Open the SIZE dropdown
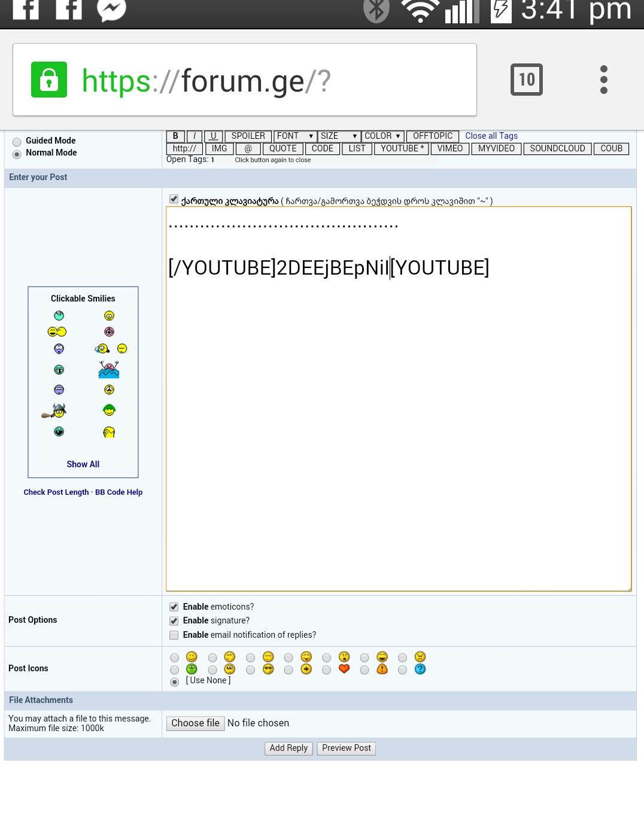Image resolution: width=644 pixels, height=840 pixels. (x=339, y=136)
